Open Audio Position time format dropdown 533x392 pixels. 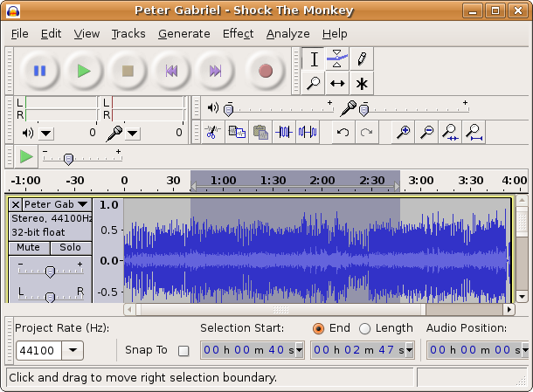pyautogui.click(x=525, y=350)
